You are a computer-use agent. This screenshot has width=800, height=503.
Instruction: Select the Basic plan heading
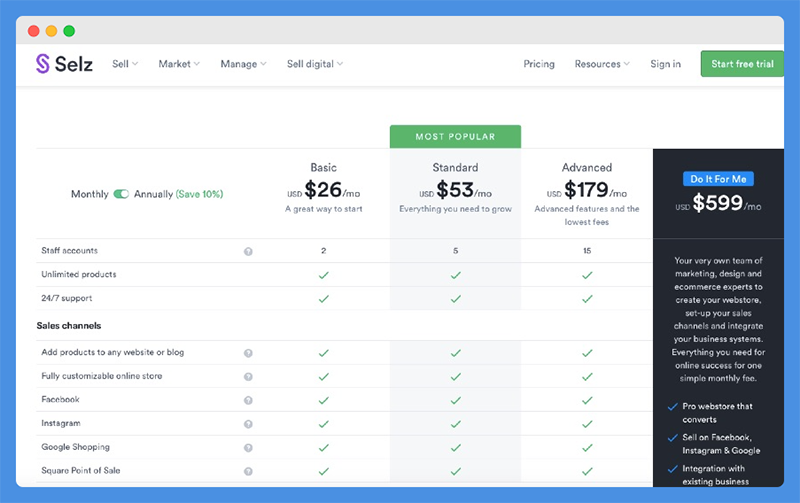[323, 167]
